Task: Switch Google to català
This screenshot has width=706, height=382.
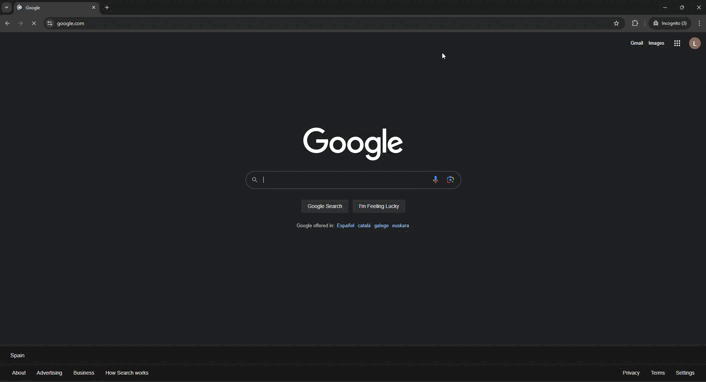Action: coord(364,226)
